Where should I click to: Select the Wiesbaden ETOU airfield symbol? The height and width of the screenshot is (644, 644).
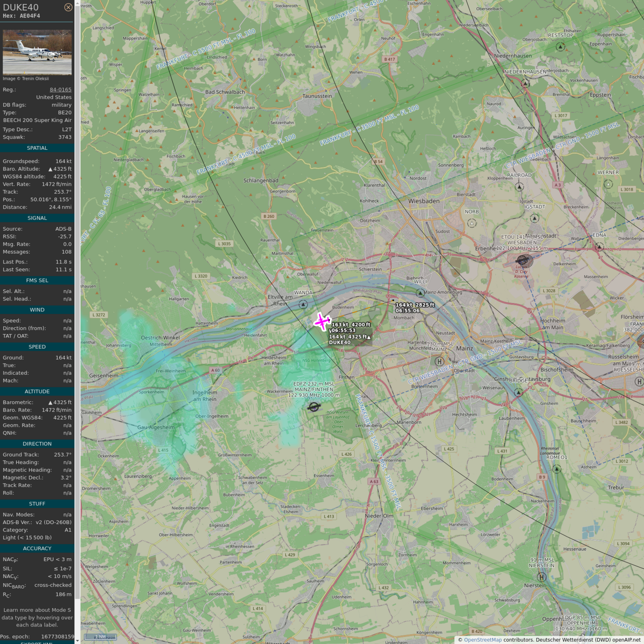[x=524, y=260]
